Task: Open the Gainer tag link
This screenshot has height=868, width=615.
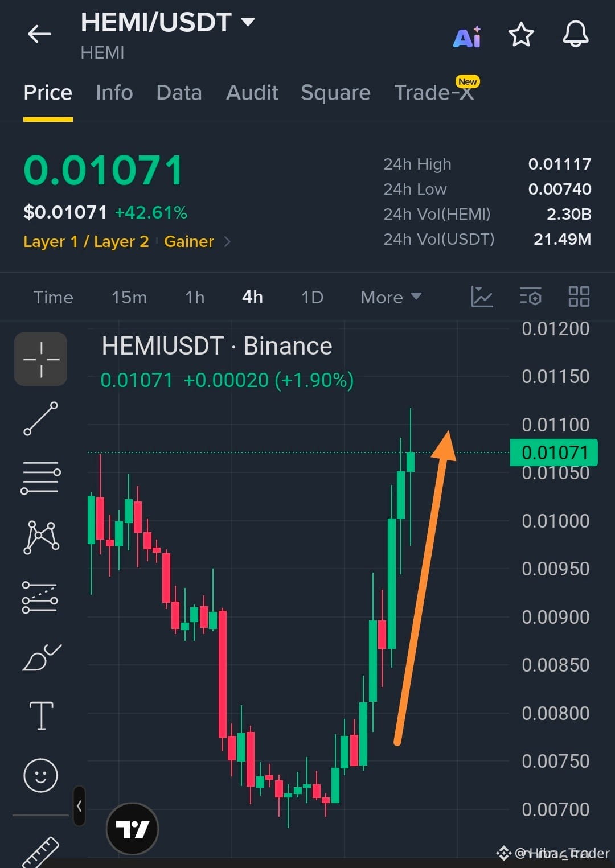Action: (189, 241)
